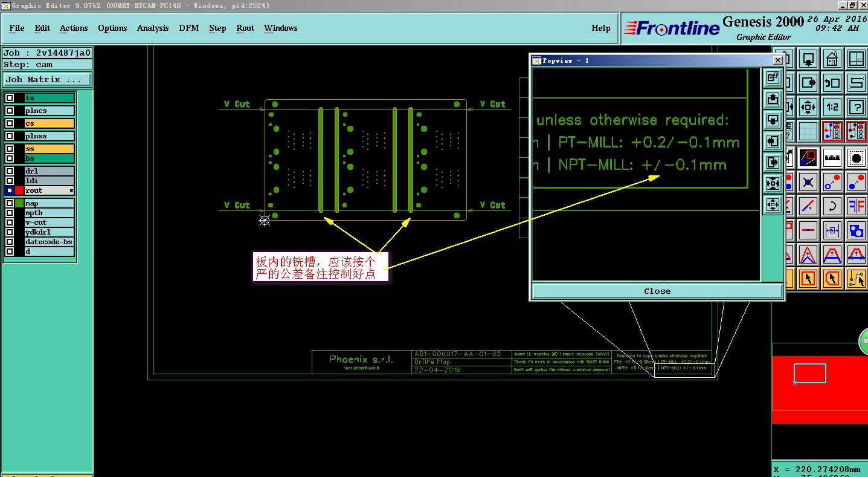The image size is (868, 477).
Task: Click the solid blue dot to red dot icon
Action: [x=857, y=182]
